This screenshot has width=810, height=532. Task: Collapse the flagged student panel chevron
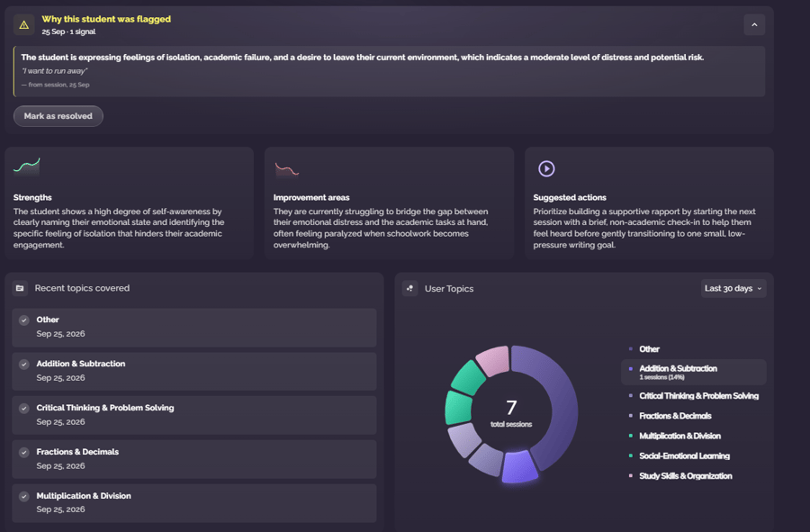coord(754,25)
